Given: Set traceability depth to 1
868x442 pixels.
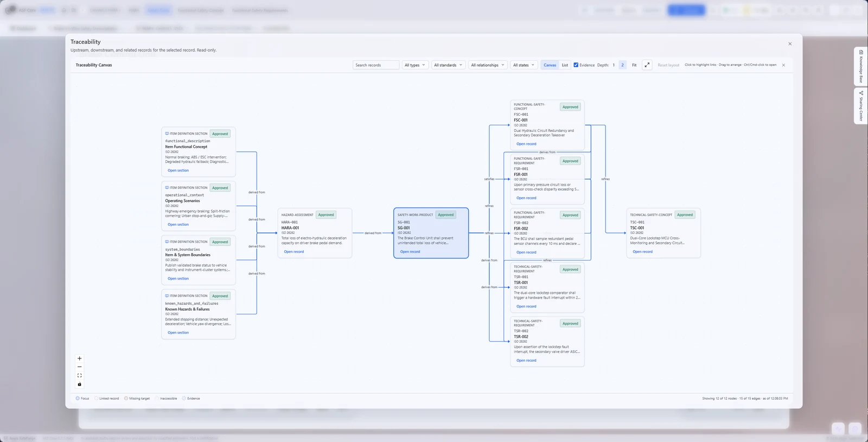Looking at the screenshot, I should 614,65.
